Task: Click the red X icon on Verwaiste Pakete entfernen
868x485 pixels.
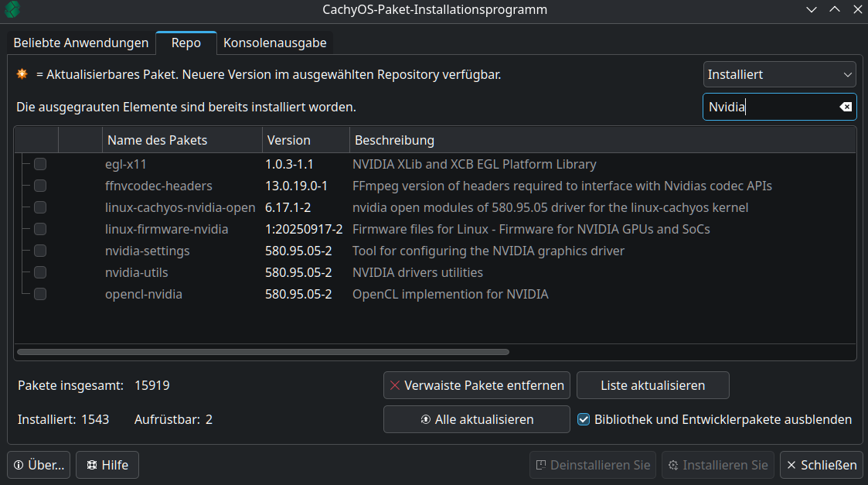Action: click(395, 384)
